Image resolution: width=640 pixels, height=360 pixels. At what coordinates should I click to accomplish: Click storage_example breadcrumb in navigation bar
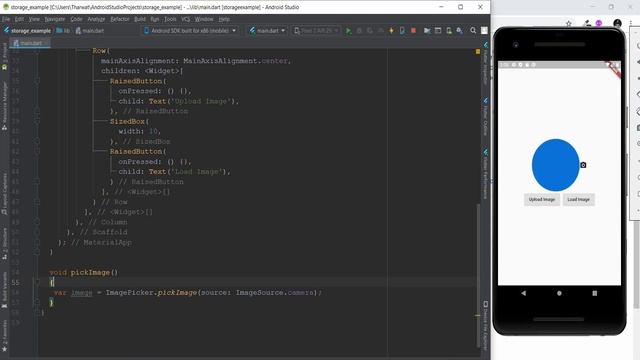tap(28, 31)
